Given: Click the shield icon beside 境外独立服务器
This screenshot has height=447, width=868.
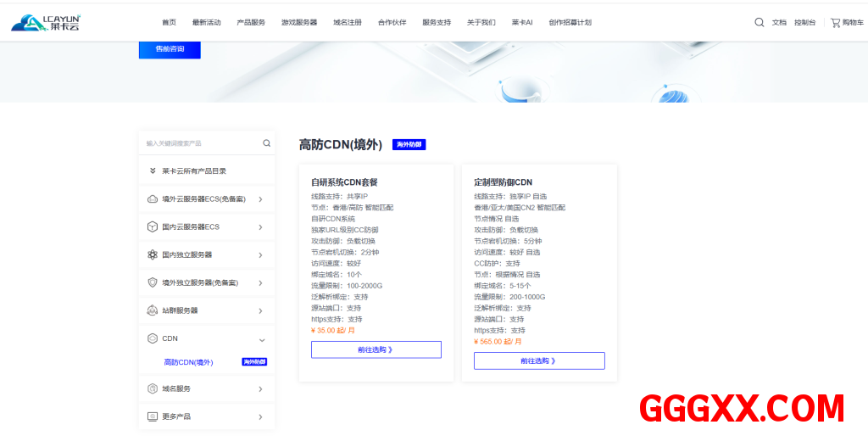Looking at the screenshot, I should click(x=153, y=282).
